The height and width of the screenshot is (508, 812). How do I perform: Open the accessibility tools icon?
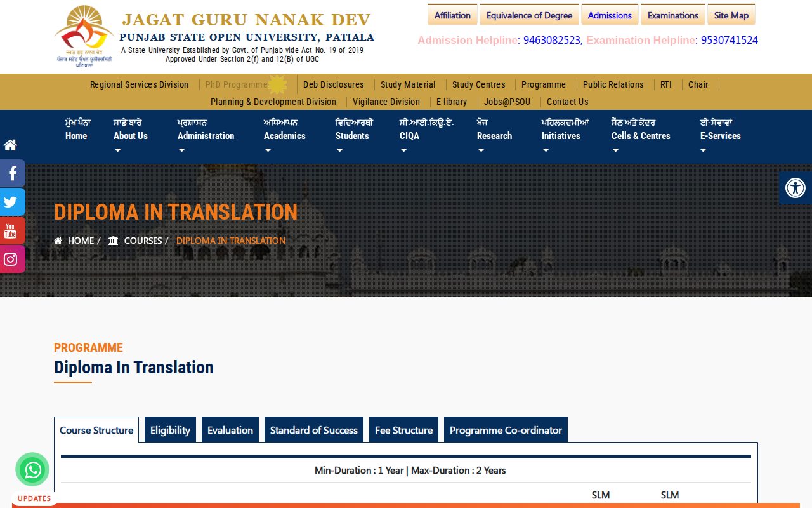(796, 188)
